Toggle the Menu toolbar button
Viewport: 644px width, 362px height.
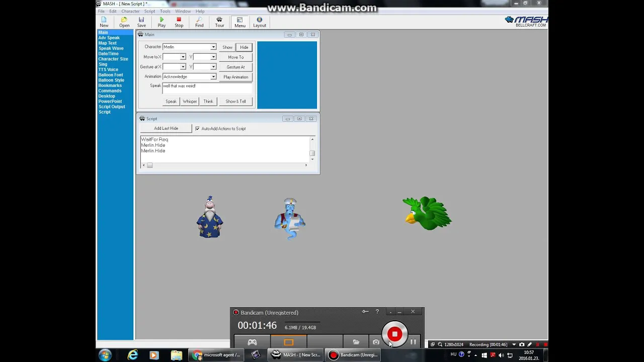point(240,22)
